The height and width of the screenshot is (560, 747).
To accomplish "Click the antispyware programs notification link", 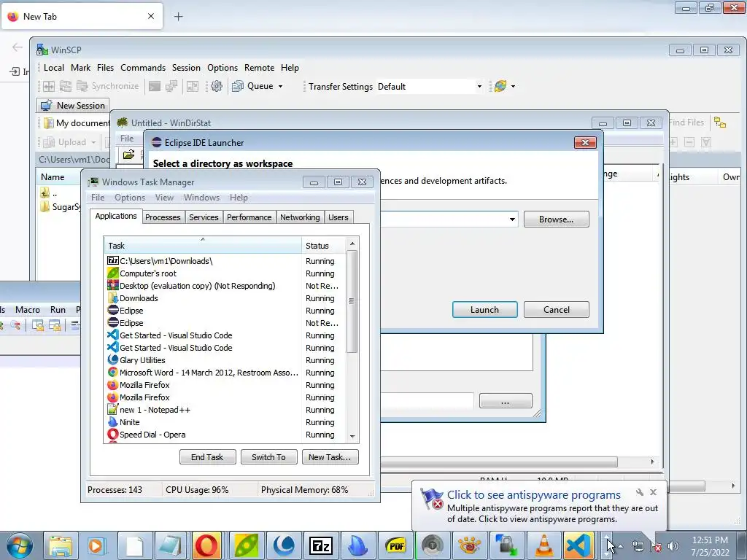I will click(533, 495).
